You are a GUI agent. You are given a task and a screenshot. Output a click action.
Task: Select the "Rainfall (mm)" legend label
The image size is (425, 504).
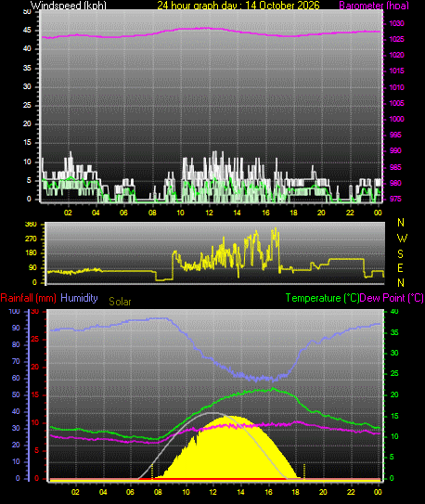pos(28,298)
